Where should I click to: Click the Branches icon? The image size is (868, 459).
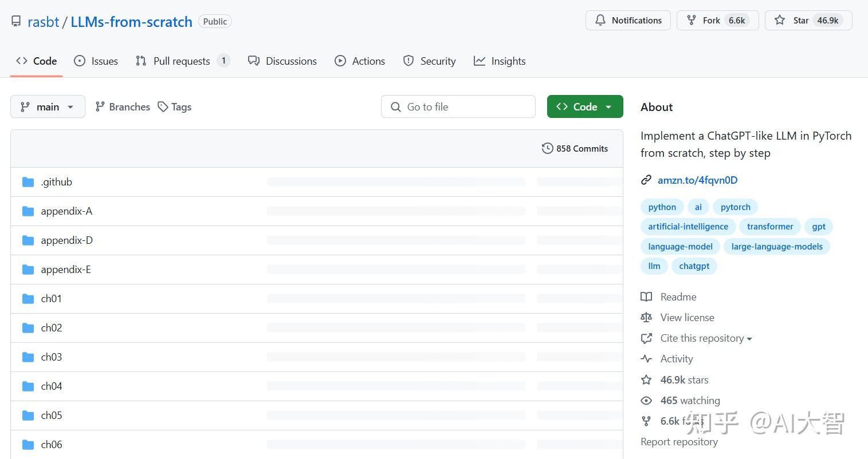(x=100, y=107)
